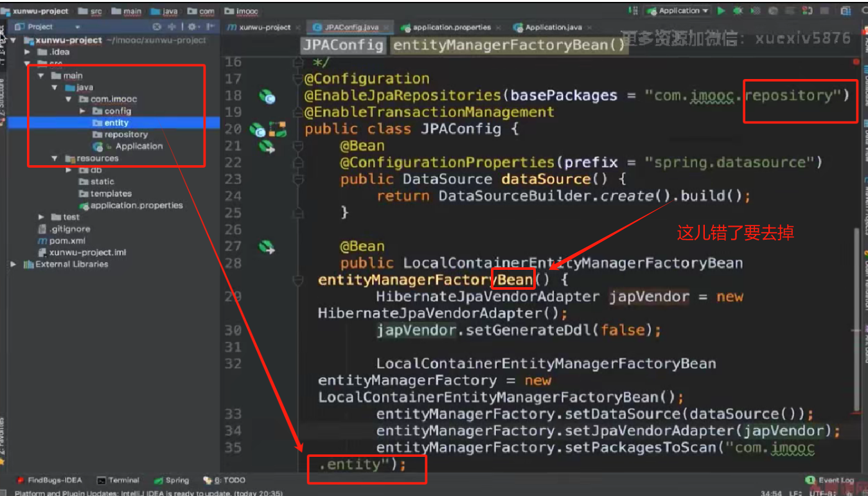Select the static folder

(x=96, y=182)
